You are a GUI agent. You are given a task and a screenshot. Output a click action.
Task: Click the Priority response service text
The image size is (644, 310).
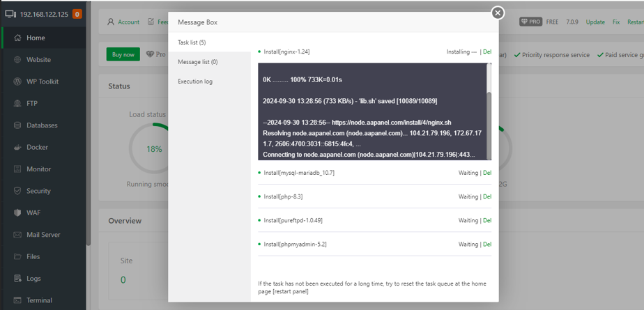click(555, 54)
